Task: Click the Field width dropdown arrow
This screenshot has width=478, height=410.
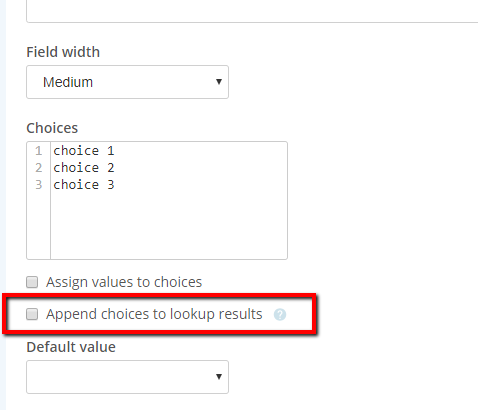Action: pos(219,82)
